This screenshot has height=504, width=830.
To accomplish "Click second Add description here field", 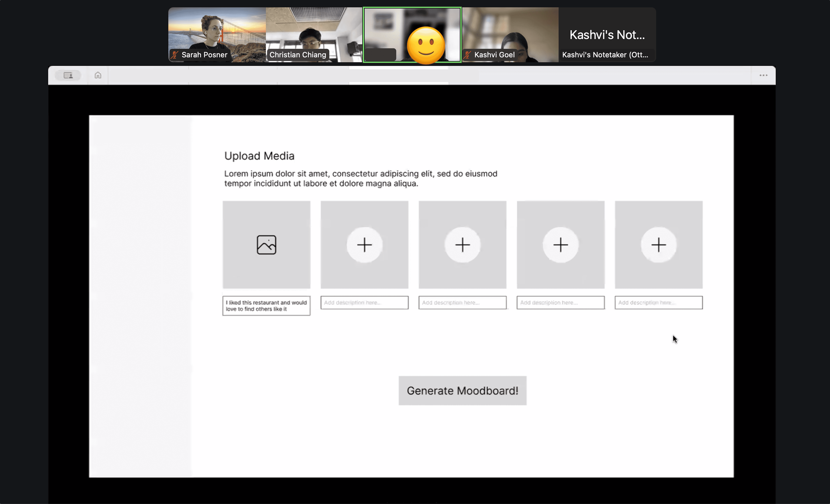I will 364,303.
